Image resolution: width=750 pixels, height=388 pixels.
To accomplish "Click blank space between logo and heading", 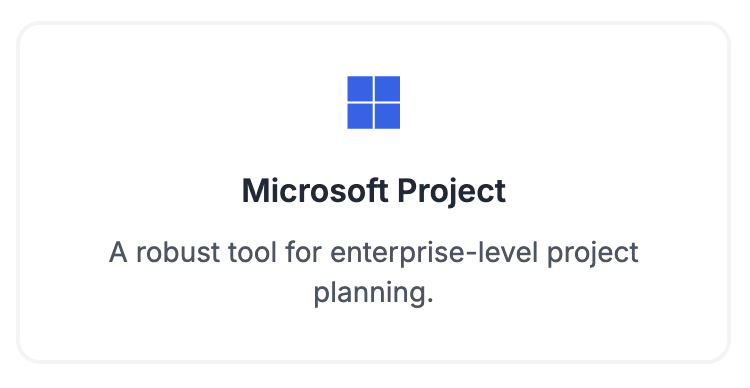I will click(374, 152).
